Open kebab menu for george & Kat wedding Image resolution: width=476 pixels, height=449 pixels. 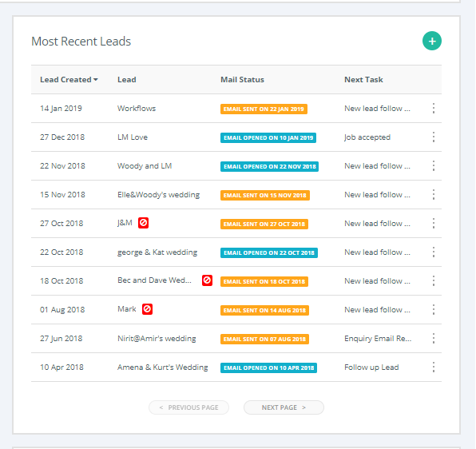[434, 252]
